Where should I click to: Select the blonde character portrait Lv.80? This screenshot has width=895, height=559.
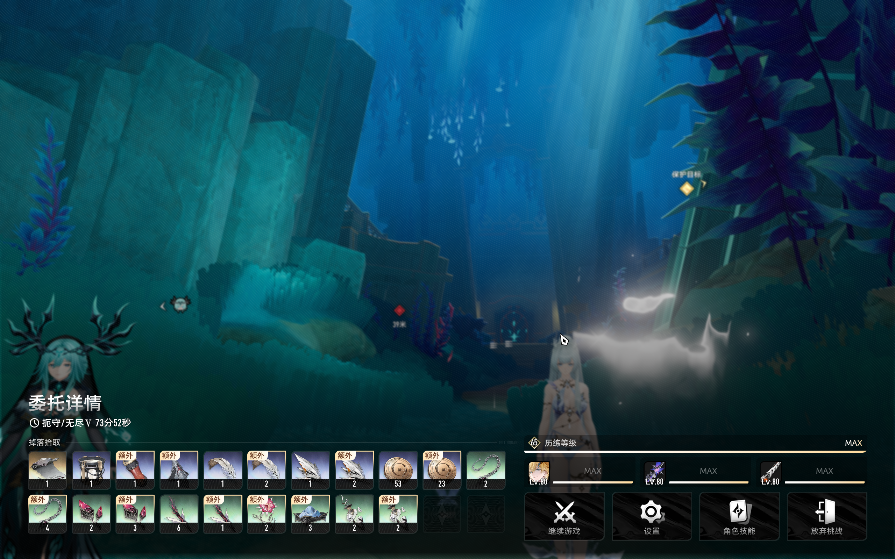pyautogui.click(x=539, y=472)
